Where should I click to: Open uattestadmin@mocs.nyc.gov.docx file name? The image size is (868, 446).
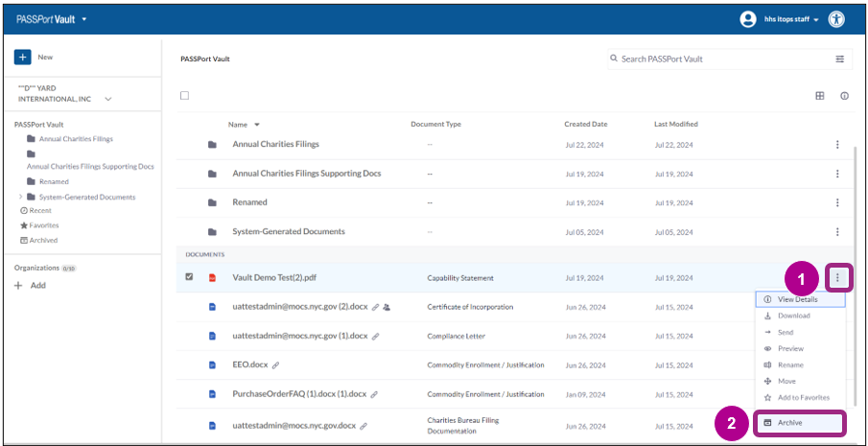pos(294,426)
